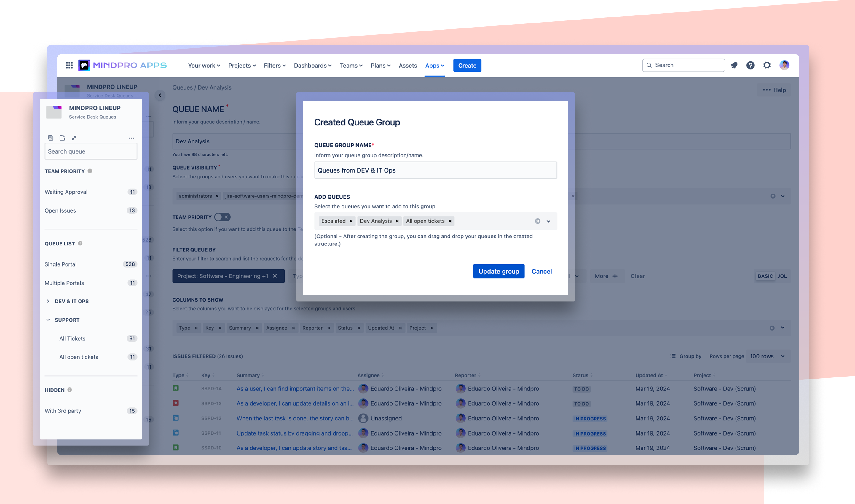Select the Waiting Approval queue
Screen dimensions: 855x504
(x=91, y=192)
